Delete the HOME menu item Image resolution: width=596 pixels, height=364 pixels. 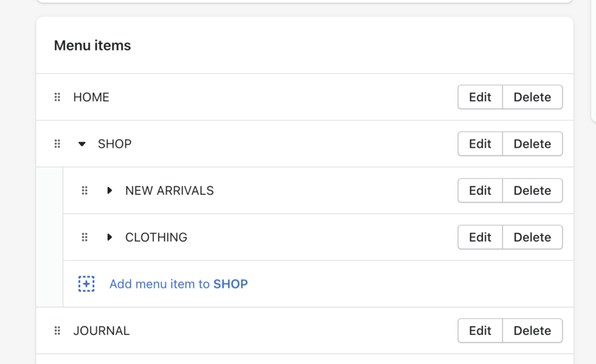[x=532, y=97]
